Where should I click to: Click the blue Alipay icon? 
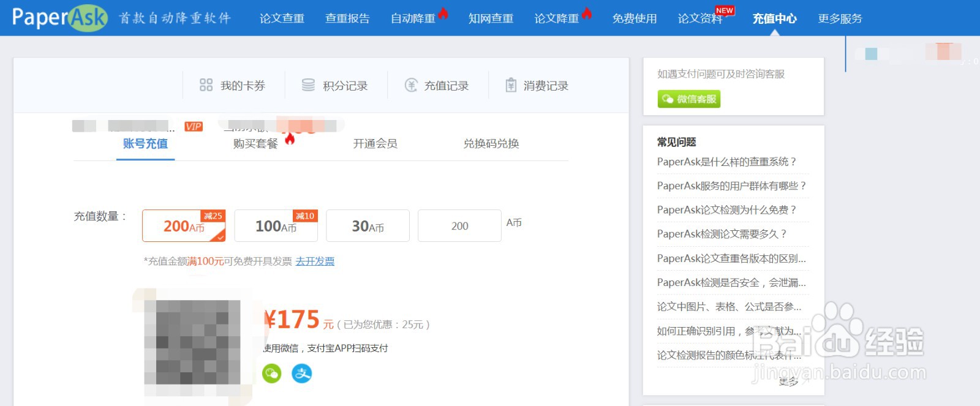click(x=301, y=373)
